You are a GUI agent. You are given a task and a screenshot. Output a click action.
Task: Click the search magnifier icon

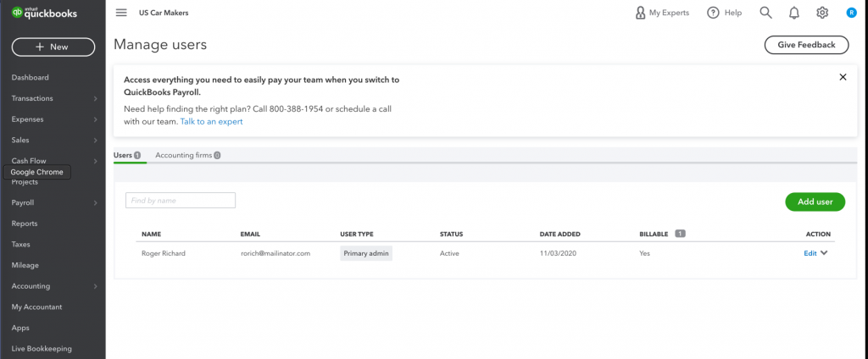pyautogui.click(x=765, y=13)
